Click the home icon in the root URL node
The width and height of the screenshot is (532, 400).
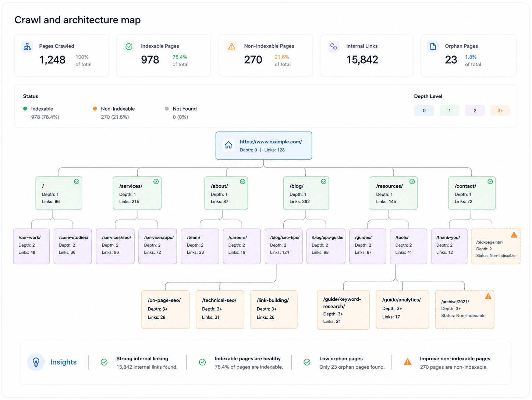(x=228, y=145)
